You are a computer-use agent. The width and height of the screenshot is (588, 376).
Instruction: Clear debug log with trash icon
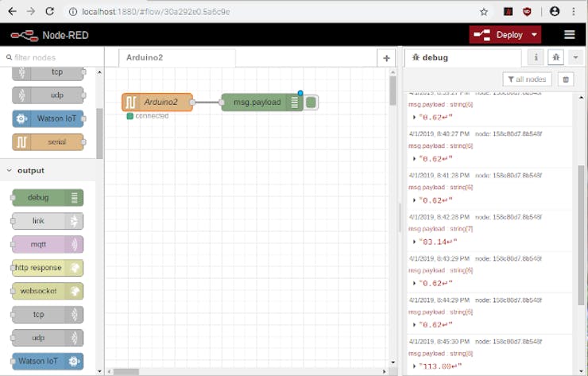pos(566,79)
